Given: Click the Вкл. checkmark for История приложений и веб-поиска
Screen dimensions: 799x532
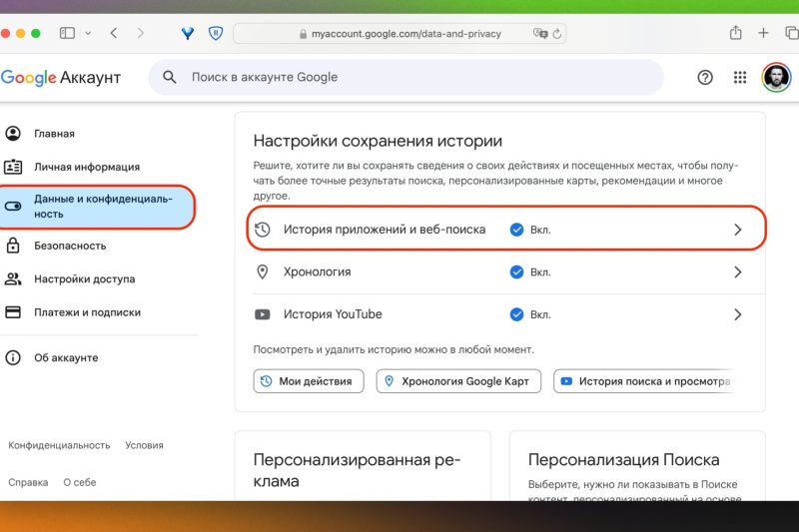Looking at the screenshot, I should coord(516,230).
